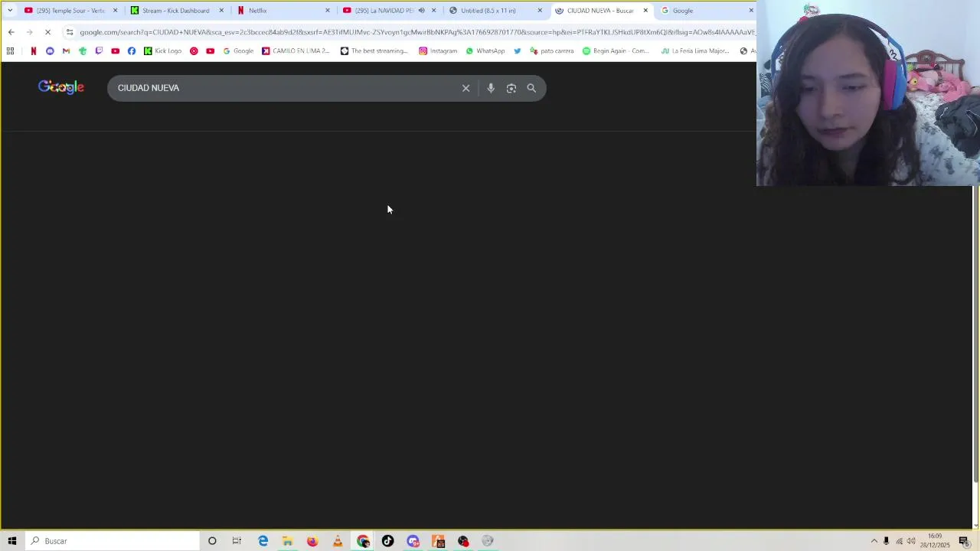Open Chrome window from taskbar
980x551 pixels.
[363, 541]
